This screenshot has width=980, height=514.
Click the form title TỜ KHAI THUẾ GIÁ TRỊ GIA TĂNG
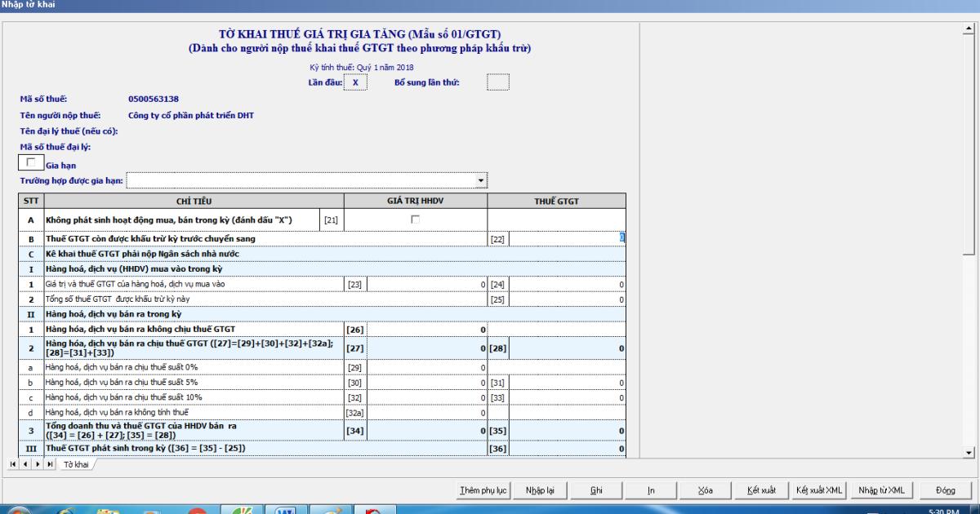point(359,34)
